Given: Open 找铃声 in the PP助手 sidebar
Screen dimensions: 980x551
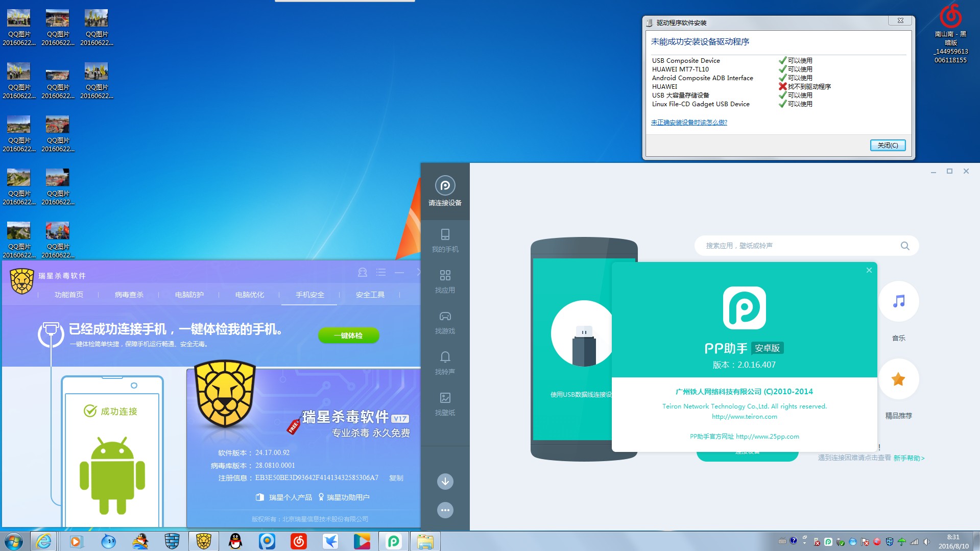Looking at the screenshot, I should [x=445, y=363].
